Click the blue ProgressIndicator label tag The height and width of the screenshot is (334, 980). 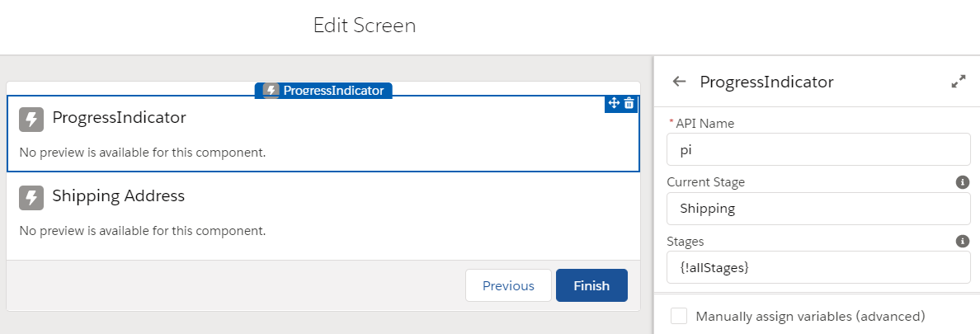pyautogui.click(x=323, y=91)
